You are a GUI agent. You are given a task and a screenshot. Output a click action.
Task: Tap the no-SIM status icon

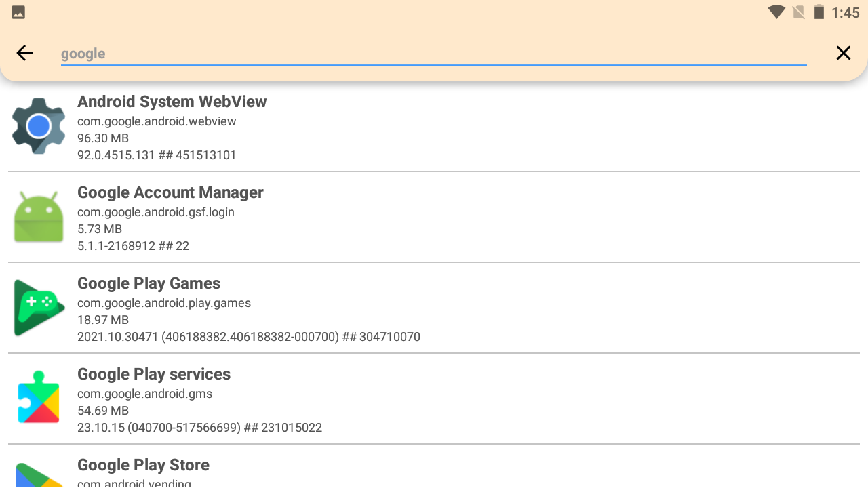coord(798,12)
